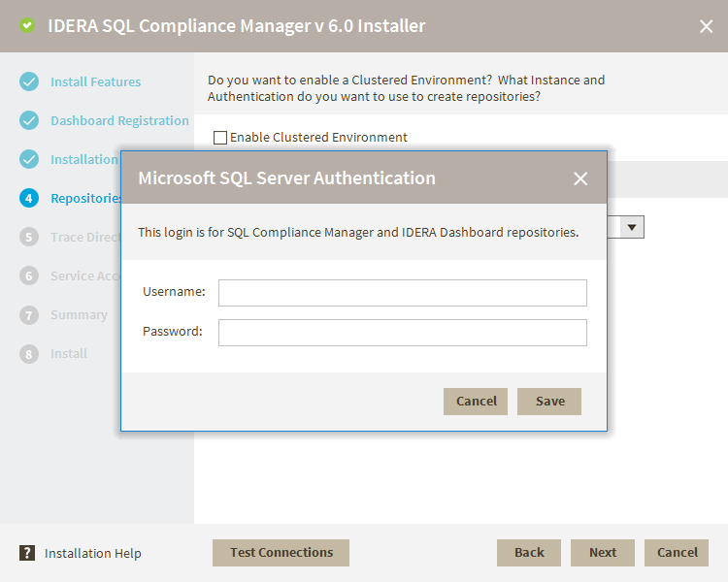This screenshot has width=728, height=582.
Task: Click the green IDERA logo icon in title bar
Action: pyautogui.click(x=27, y=26)
